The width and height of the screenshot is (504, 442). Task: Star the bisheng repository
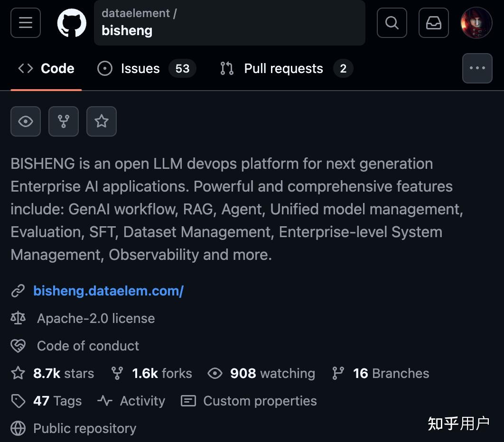pyautogui.click(x=102, y=121)
